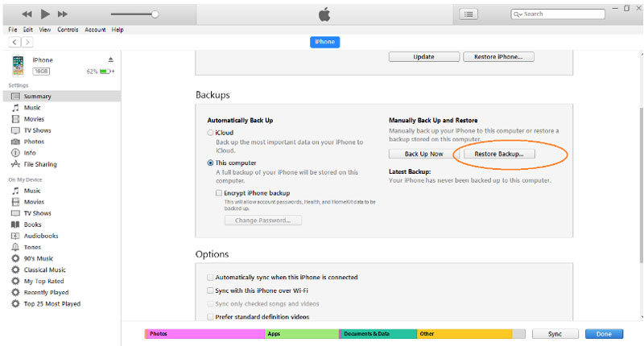Open the list view icon button
The height and width of the screenshot is (346, 644).
[469, 14]
